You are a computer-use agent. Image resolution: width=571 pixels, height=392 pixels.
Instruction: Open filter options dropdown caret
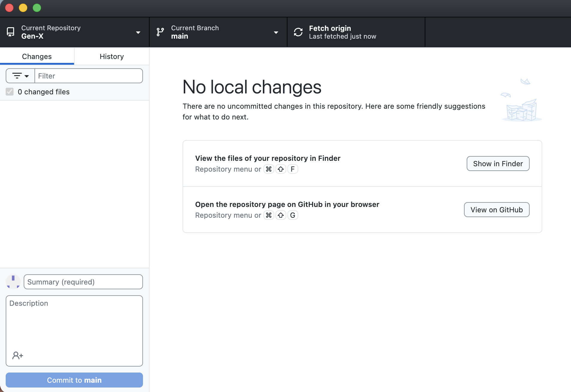(27, 76)
